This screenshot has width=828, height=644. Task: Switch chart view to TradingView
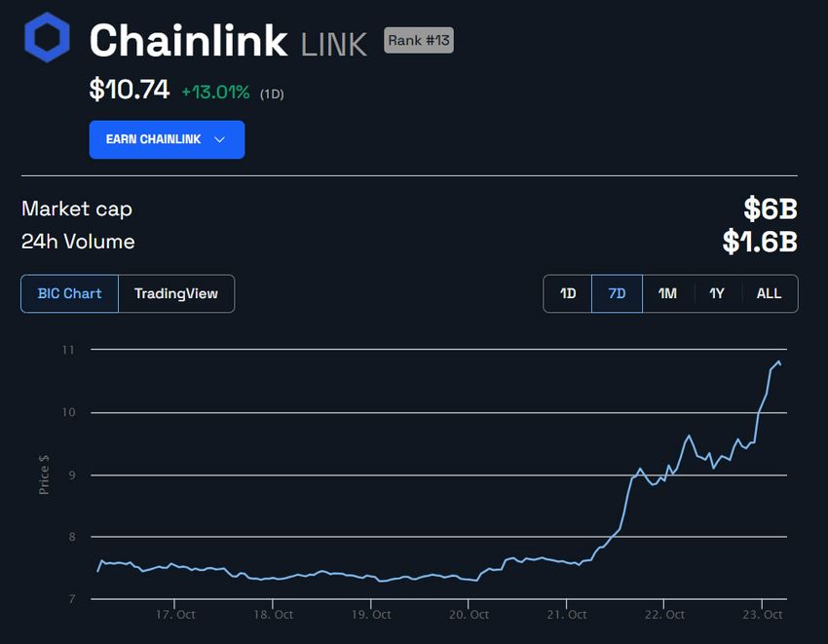point(175,293)
